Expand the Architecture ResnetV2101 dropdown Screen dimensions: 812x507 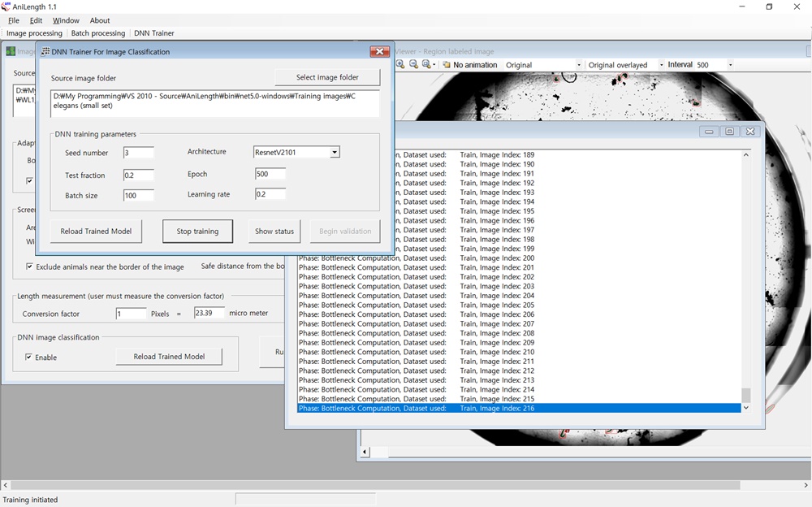point(334,153)
